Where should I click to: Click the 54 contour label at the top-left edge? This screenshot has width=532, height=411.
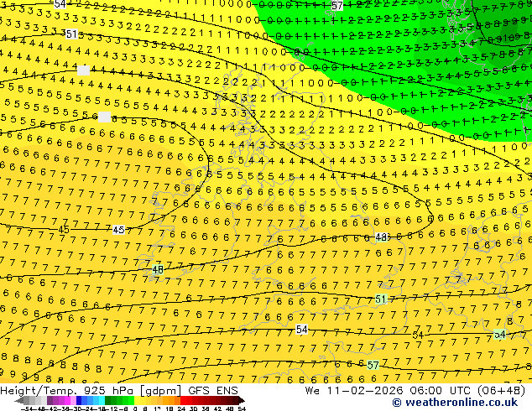pos(60,3)
